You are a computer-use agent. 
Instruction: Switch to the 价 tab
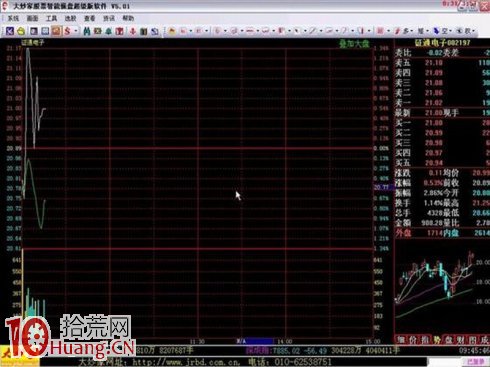413,340
